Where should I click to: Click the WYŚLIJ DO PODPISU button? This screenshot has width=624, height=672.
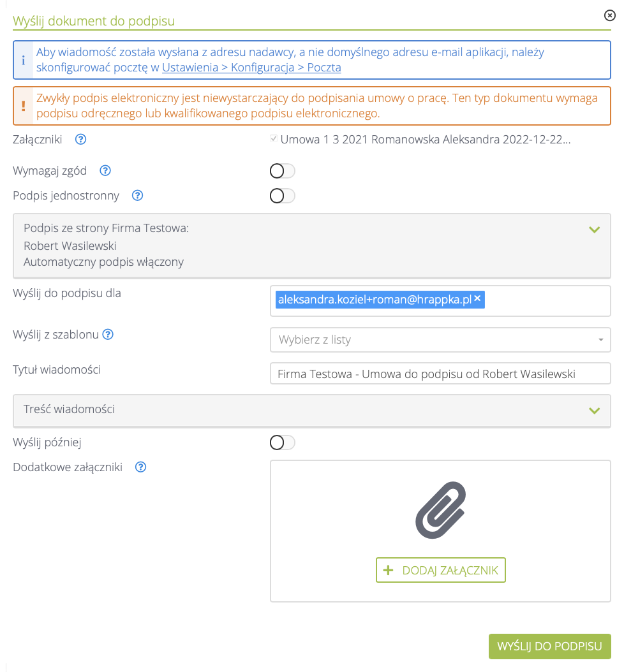[549, 646]
